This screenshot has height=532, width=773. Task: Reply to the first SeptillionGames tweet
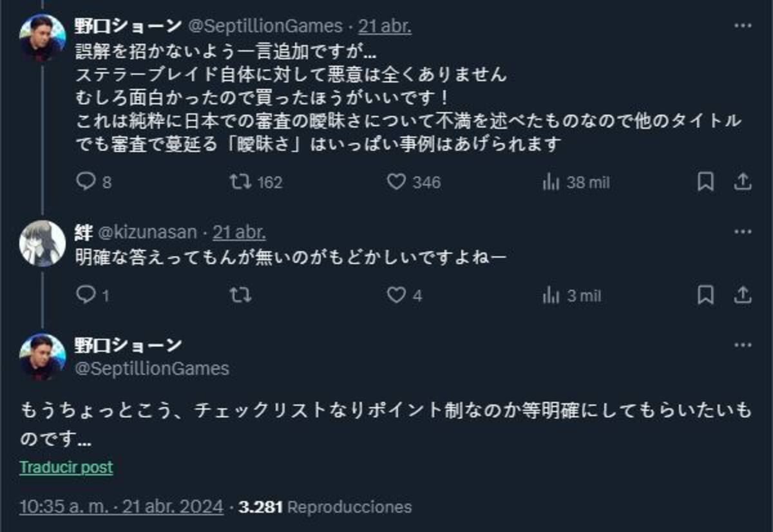93,182
